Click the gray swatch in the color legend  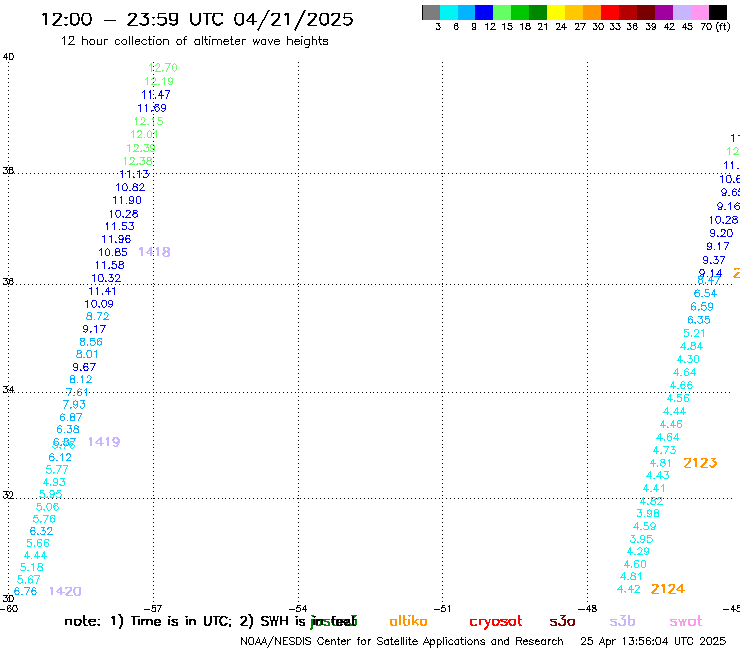(x=431, y=12)
